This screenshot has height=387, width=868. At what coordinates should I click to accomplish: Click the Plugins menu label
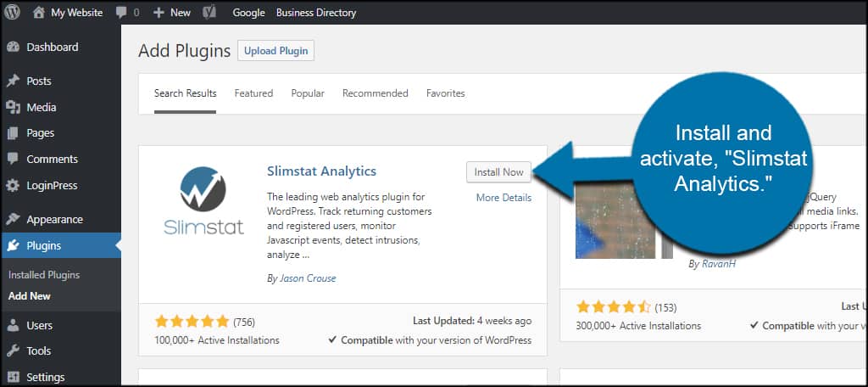click(44, 245)
